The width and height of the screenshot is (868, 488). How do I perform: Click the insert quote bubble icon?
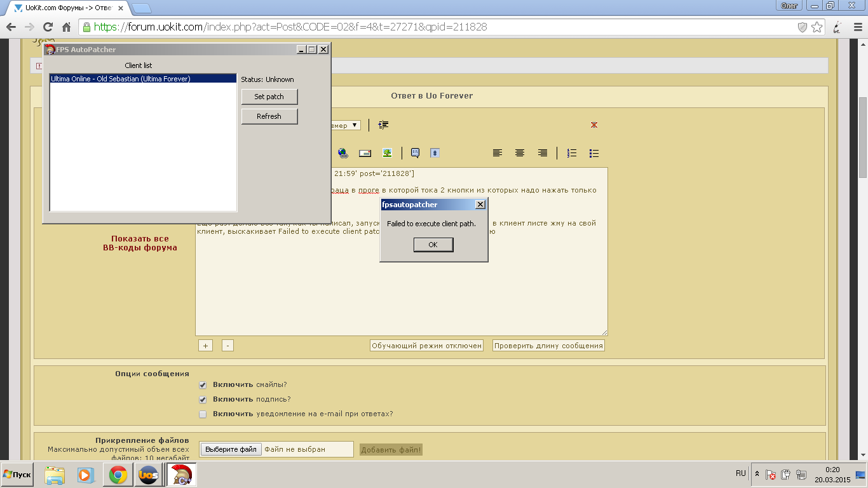pyautogui.click(x=415, y=153)
